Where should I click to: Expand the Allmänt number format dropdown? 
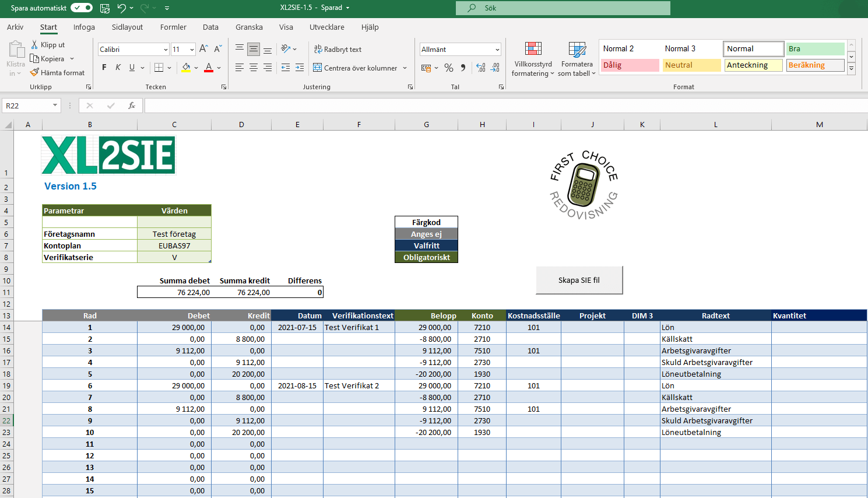click(497, 50)
